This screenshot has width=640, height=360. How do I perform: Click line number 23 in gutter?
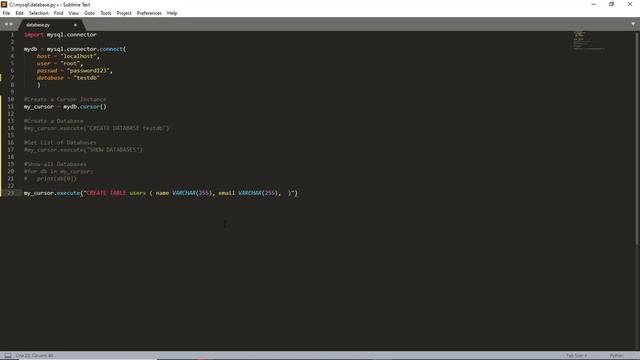click(11, 193)
